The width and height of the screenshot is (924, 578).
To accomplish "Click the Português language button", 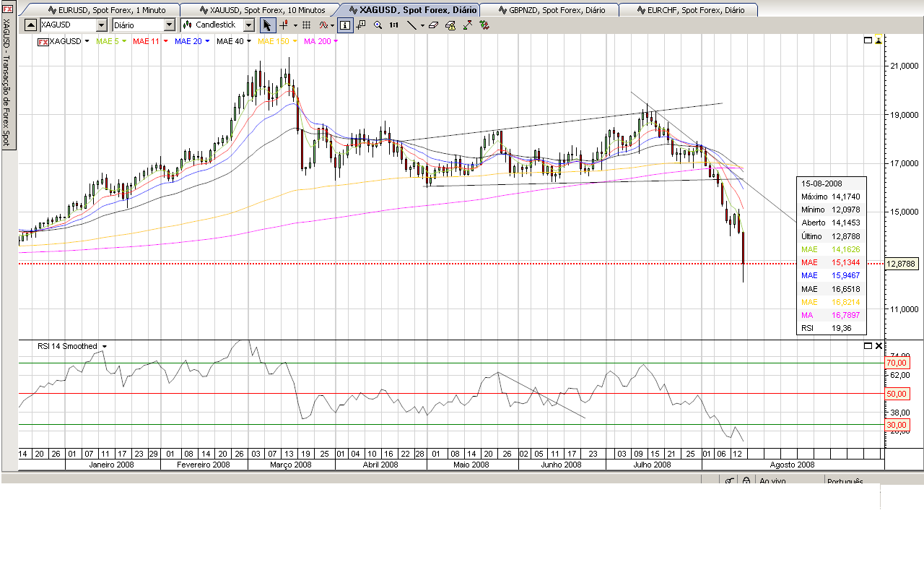I will 845,482.
